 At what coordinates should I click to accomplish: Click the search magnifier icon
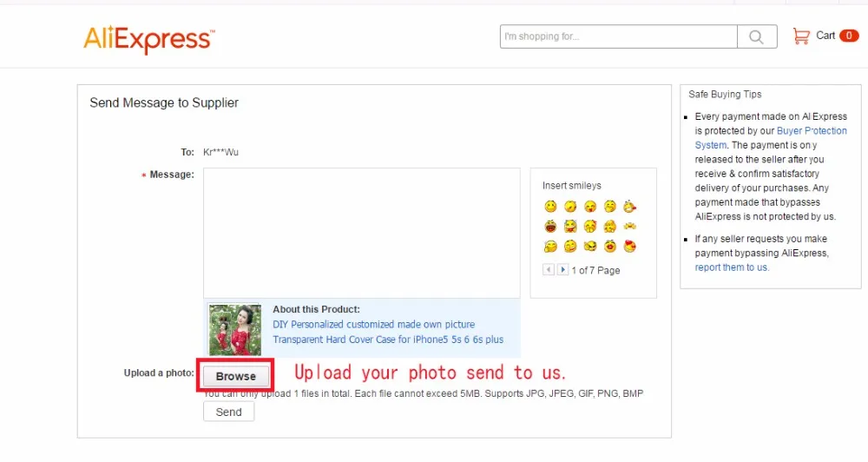pos(757,36)
